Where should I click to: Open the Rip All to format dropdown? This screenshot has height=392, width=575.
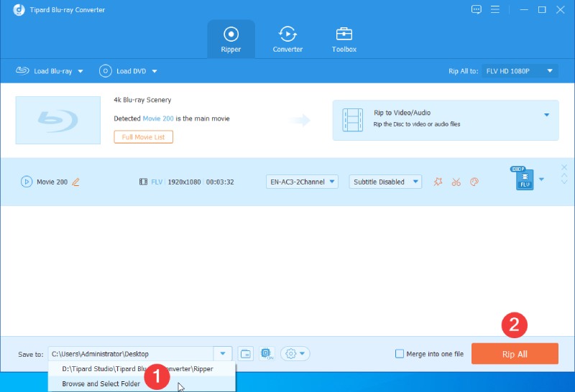[520, 71]
